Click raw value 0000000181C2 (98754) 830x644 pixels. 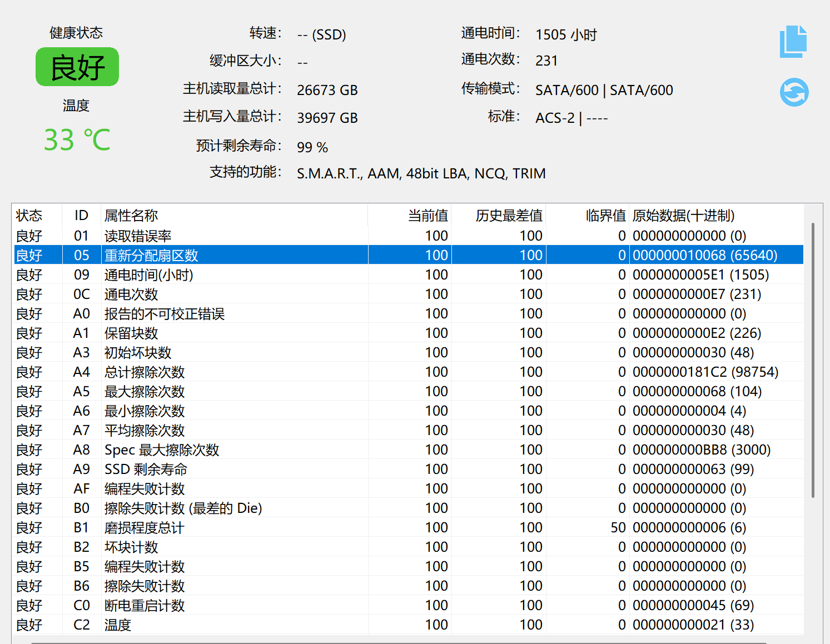705,372
